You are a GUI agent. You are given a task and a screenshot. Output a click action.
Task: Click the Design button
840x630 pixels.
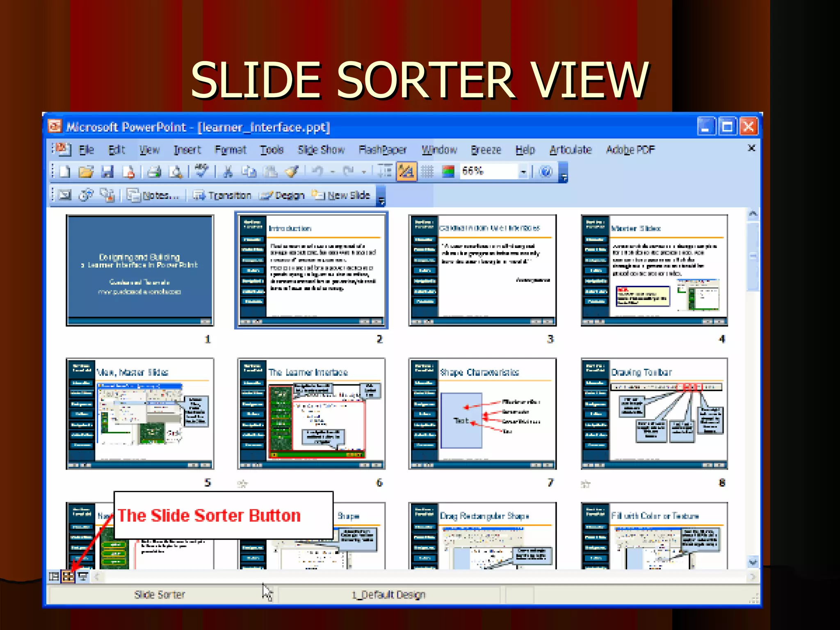tap(282, 195)
